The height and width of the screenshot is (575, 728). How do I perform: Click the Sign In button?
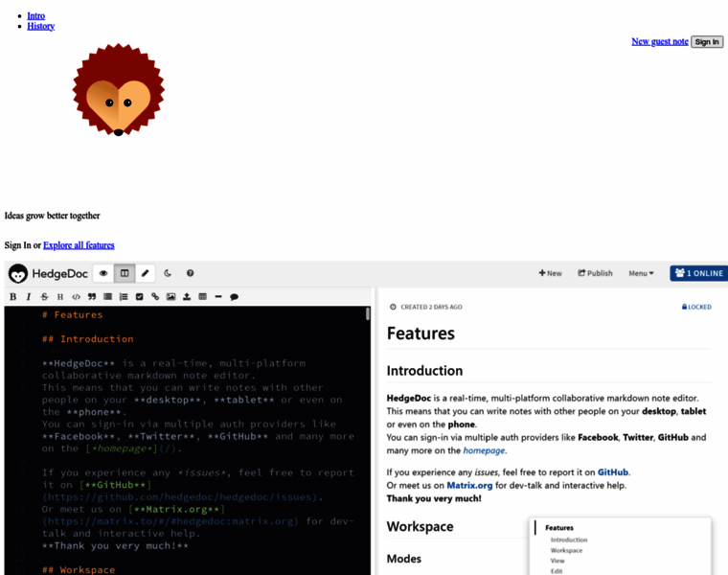pos(707,41)
